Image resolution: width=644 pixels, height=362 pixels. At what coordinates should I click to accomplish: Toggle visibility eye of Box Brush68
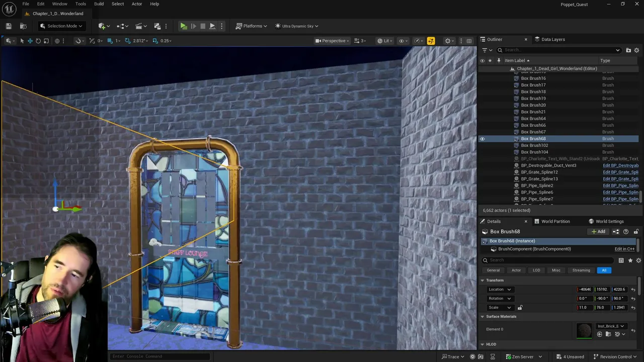coord(482,139)
